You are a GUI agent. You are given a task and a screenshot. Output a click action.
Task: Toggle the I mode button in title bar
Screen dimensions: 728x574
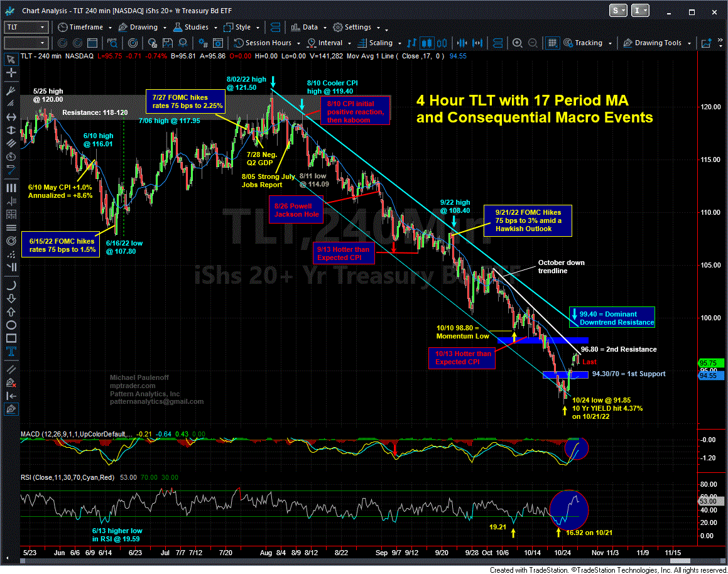tap(640, 11)
